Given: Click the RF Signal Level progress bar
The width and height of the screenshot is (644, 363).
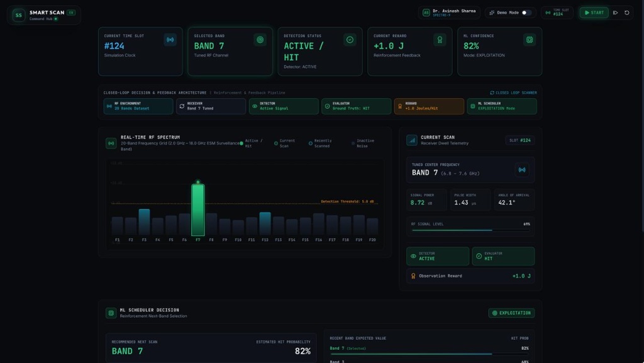Looking at the screenshot, I should tap(470, 230).
